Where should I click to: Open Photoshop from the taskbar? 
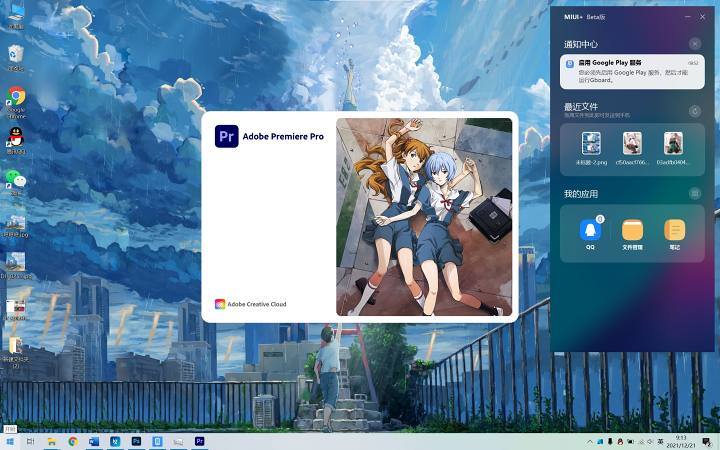(x=136, y=441)
